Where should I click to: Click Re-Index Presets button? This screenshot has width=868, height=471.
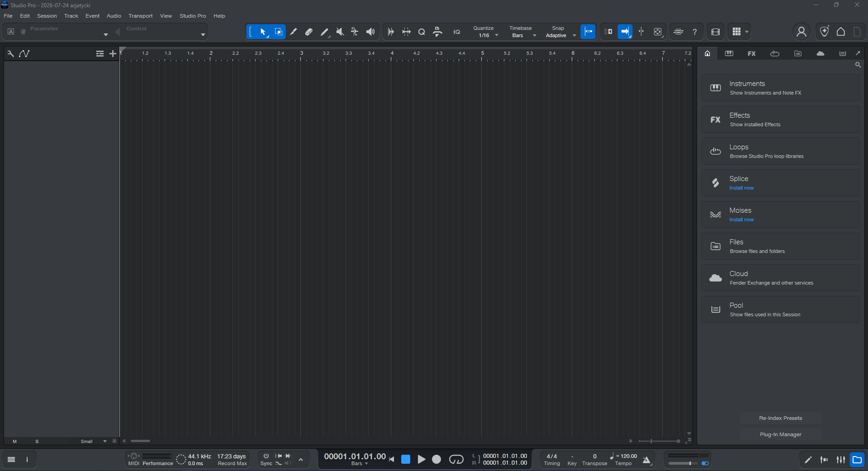[781, 418]
